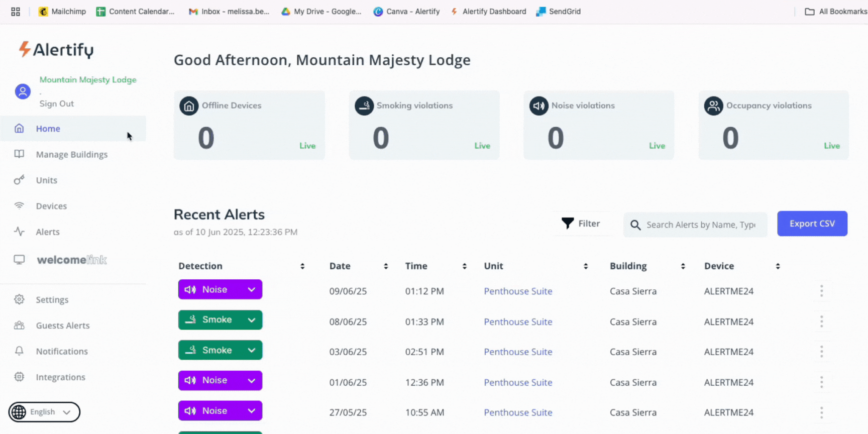Click the Alertify lightning logo
868x434 pixels.
(24, 49)
